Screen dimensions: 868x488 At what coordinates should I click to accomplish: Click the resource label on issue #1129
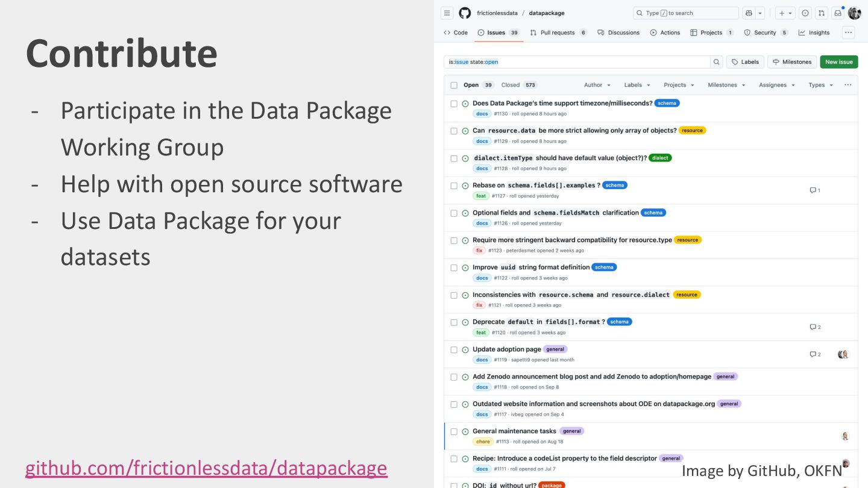click(x=692, y=130)
